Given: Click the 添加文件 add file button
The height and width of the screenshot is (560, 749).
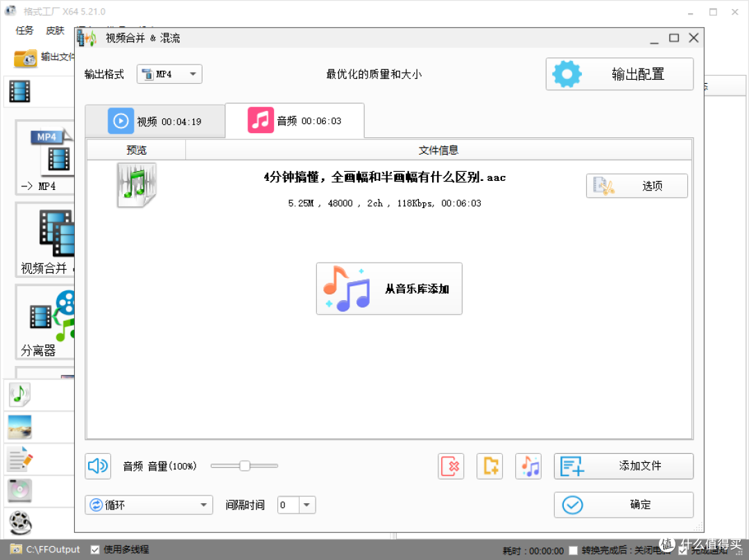Looking at the screenshot, I should tap(623, 466).
